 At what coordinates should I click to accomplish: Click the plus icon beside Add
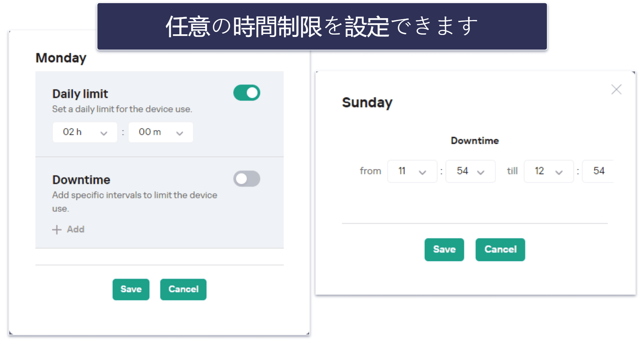tap(57, 230)
